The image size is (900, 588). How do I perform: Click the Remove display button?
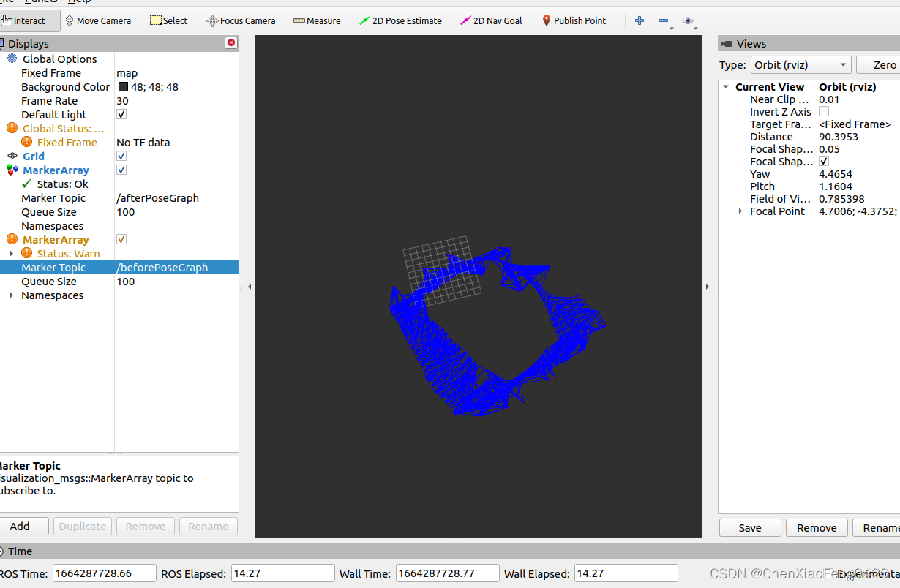click(146, 526)
